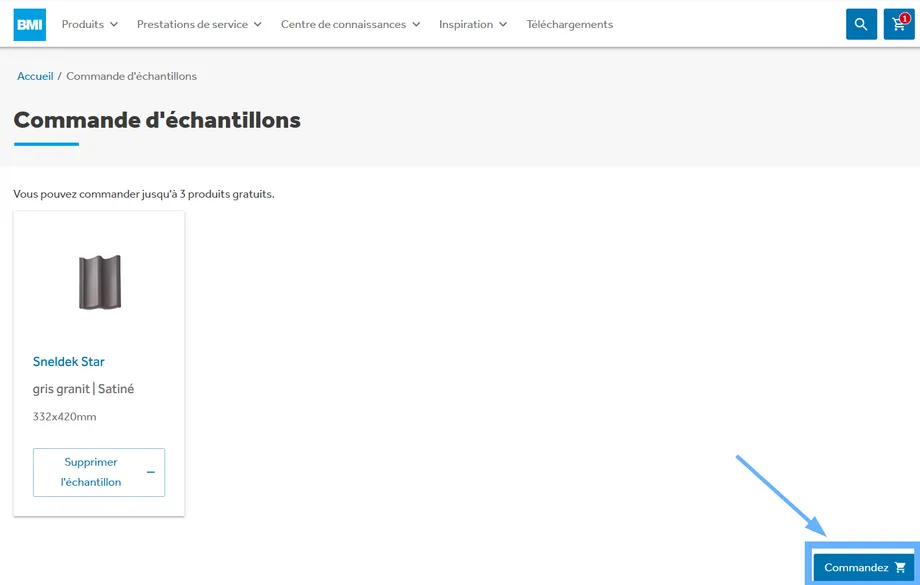Click the BMI logo
920x585 pixels.
[x=30, y=24]
